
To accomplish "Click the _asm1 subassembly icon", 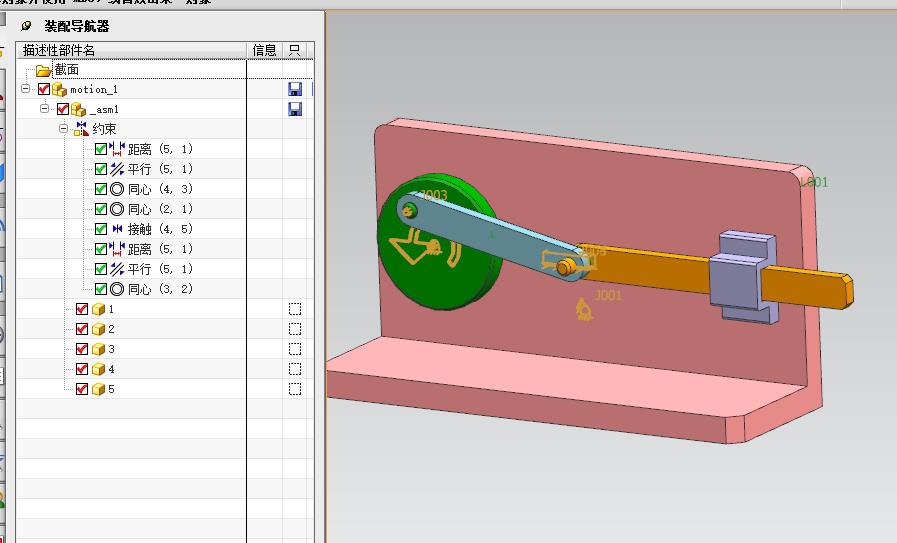I will coord(78,109).
